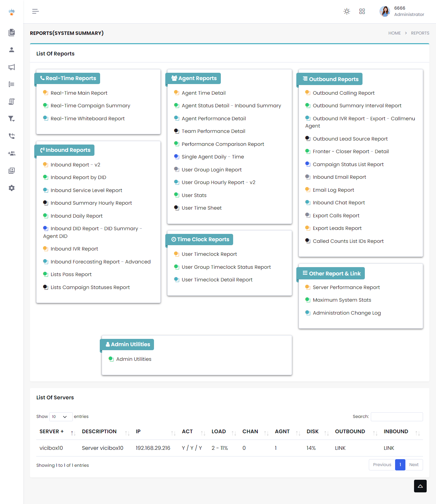Open the Server Performance Report link
436x504 pixels.
[346, 287]
